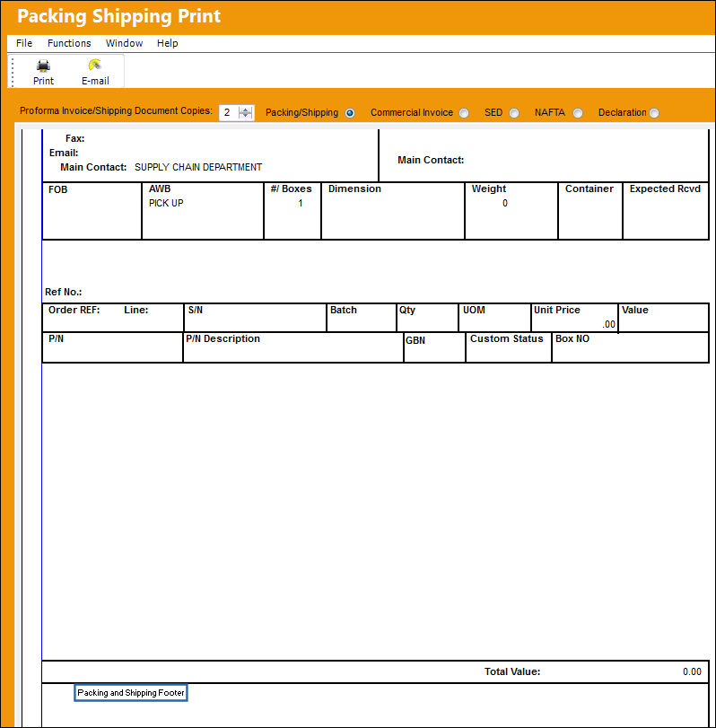The height and width of the screenshot is (728, 716).
Task: Click the Value column header
Action: (x=634, y=311)
